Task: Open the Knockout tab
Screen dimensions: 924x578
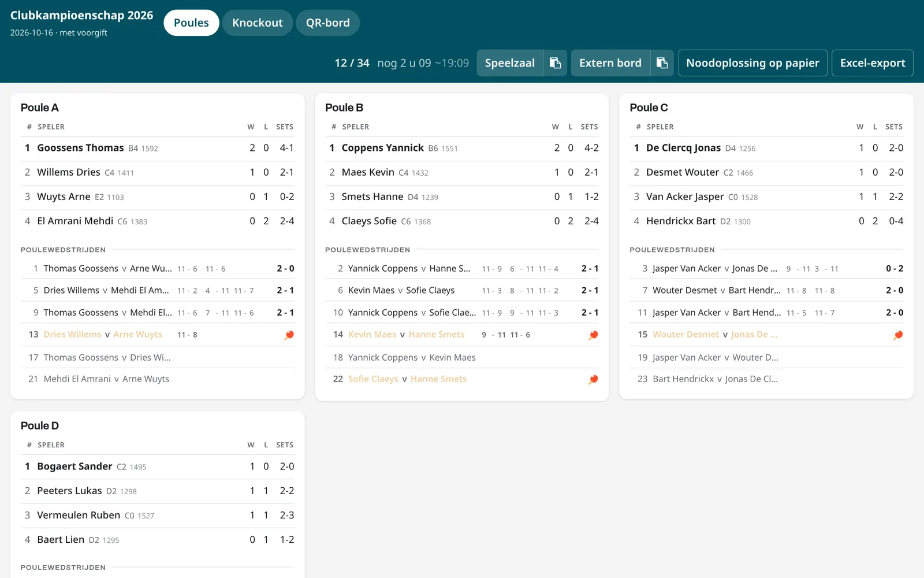Action: point(258,23)
